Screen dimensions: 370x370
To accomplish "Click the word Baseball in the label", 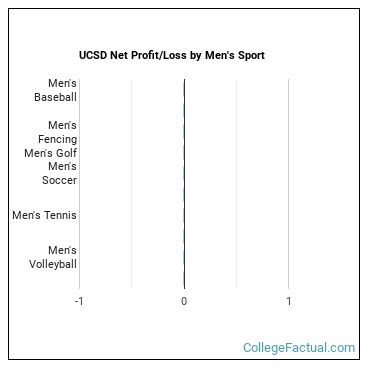I will click(x=55, y=97).
